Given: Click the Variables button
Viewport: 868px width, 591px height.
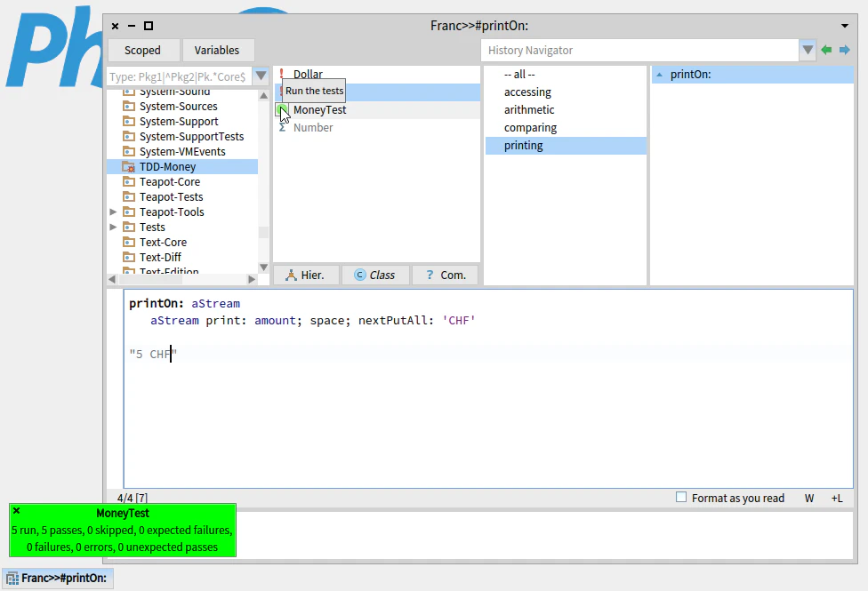Looking at the screenshot, I should 217,51.
